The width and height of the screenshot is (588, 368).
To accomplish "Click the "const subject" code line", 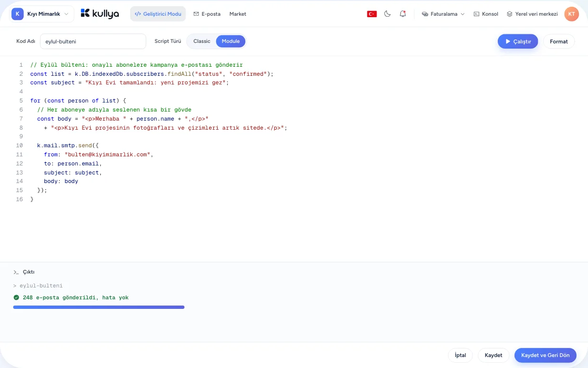I will (x=130, y=83).
